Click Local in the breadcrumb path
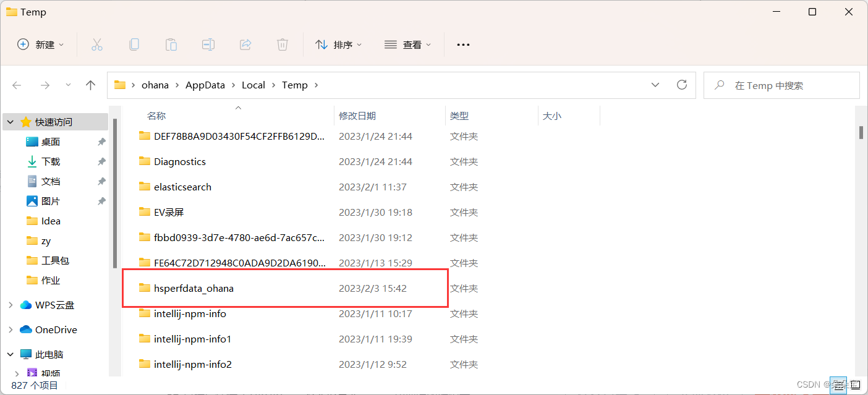868x395 pixels. coord(253,85)
